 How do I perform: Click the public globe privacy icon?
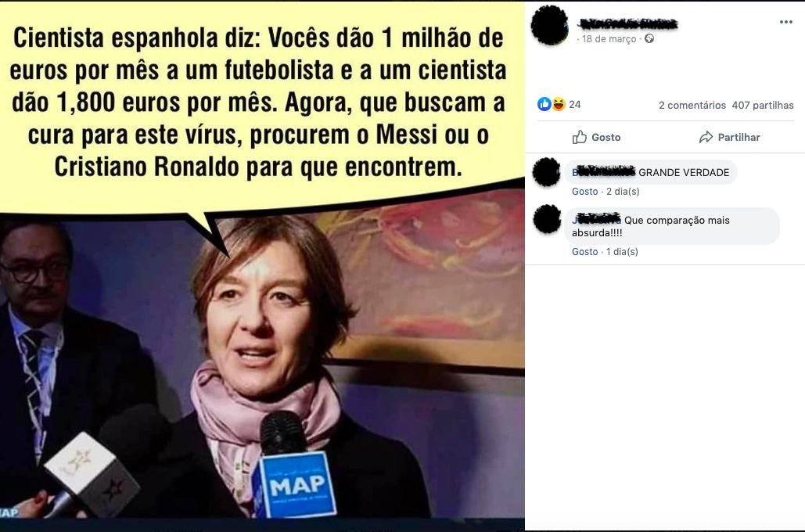coord(649,38)
